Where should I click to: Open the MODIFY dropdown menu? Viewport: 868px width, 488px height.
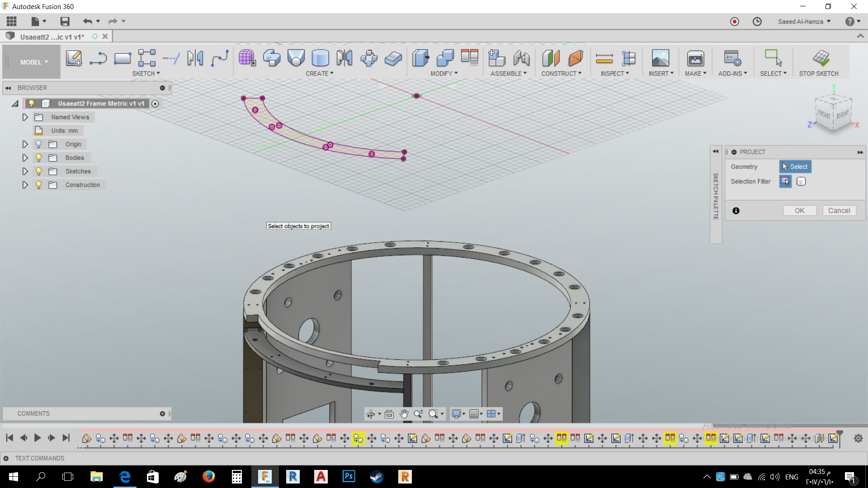444,73
